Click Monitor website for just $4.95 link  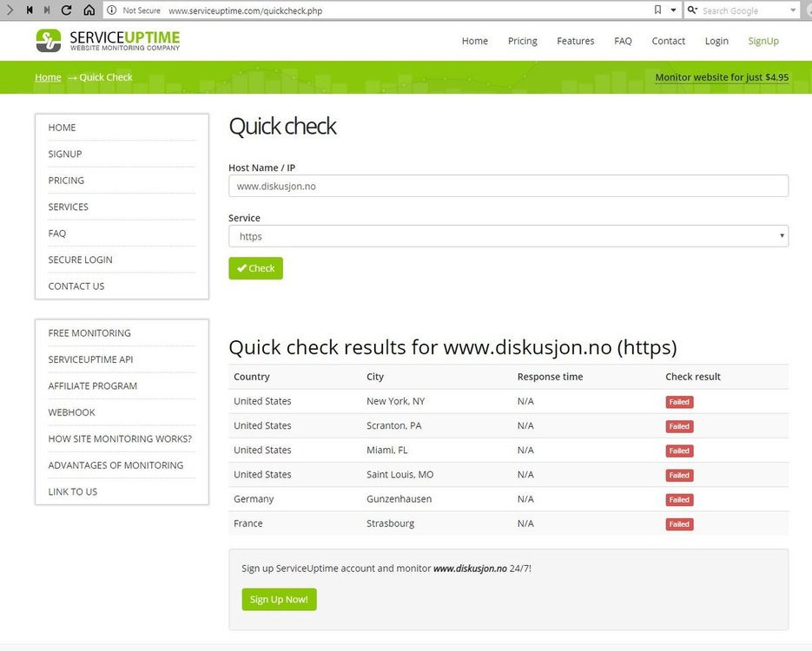coord(722,77)
